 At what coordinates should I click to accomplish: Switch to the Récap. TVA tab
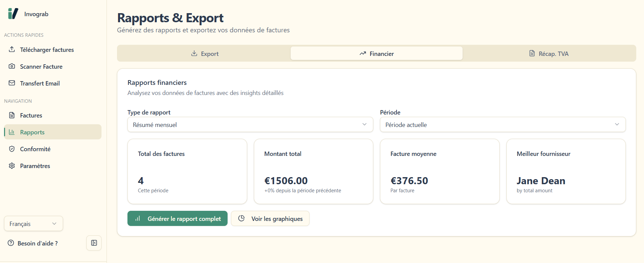point(549,54)
